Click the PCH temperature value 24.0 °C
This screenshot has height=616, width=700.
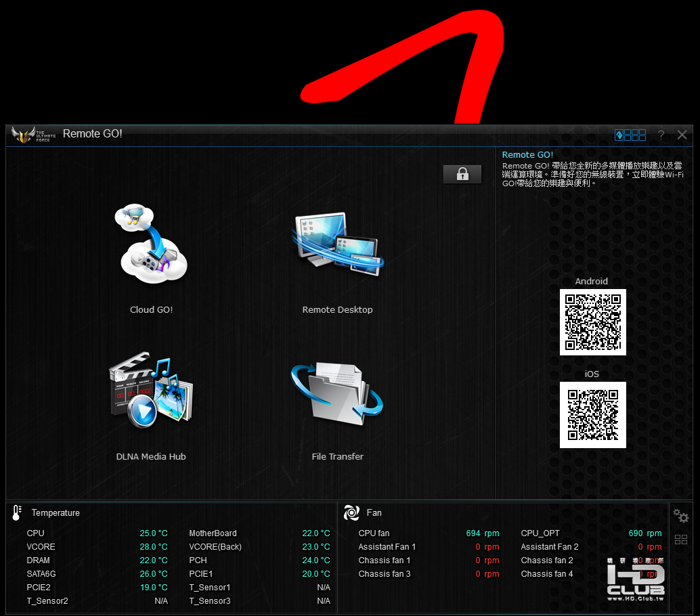pos(316,560)
